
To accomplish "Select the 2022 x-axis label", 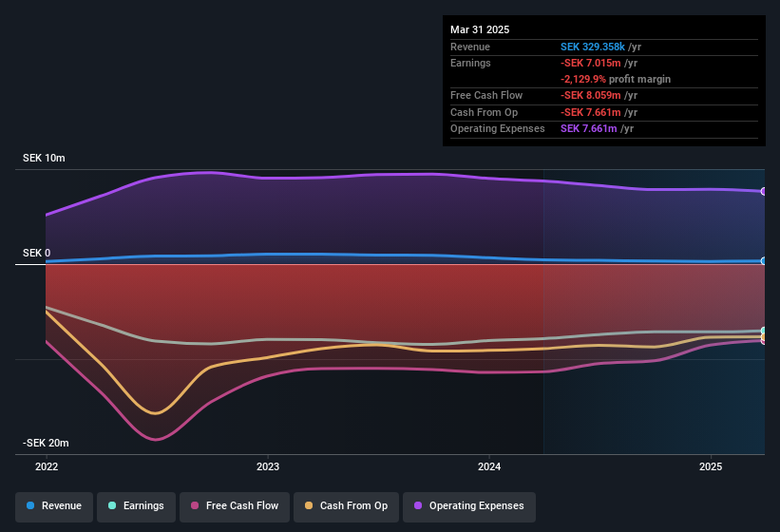I will tap(47, 466).
